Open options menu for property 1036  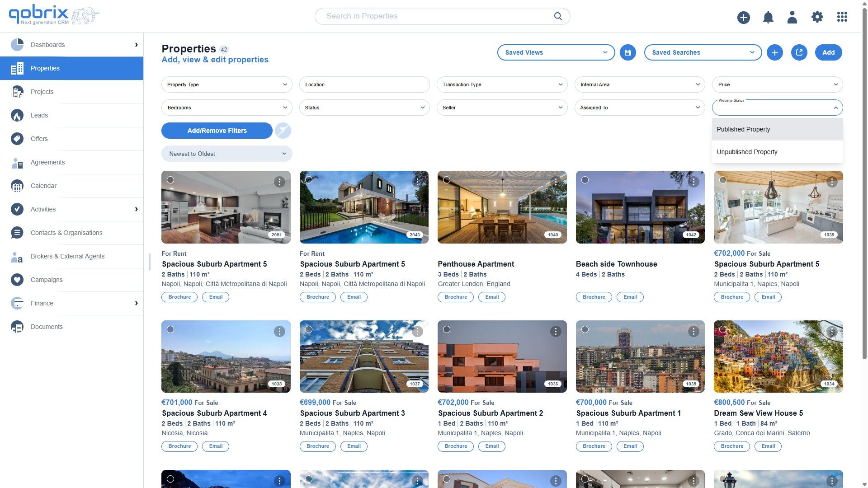556,331
